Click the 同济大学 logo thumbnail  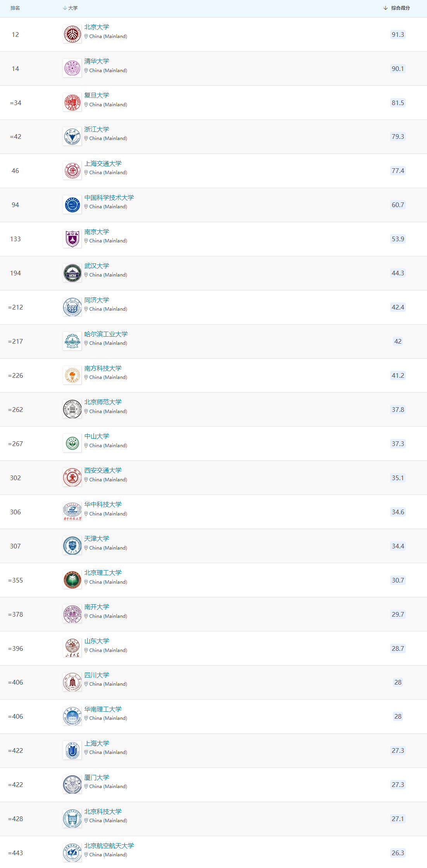coord(72,307)
